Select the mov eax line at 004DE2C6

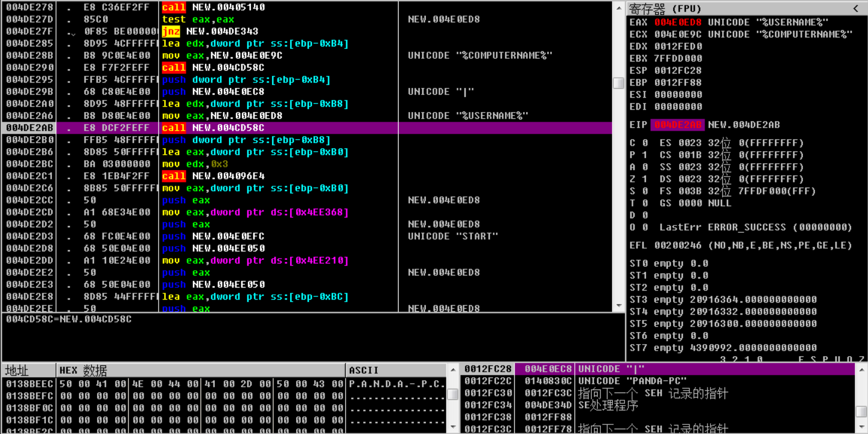pyautogui.click(x=306, y=188)
